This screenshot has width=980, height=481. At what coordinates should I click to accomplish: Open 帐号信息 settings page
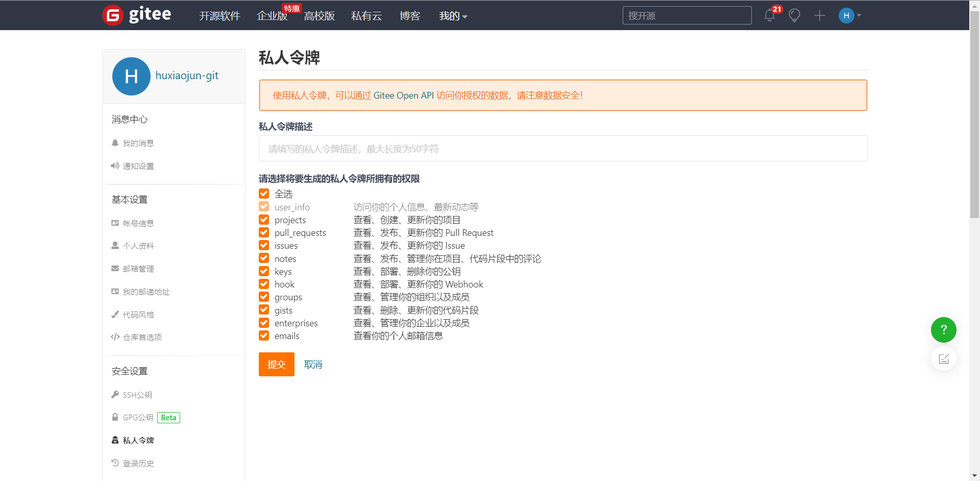click(138, 224)
